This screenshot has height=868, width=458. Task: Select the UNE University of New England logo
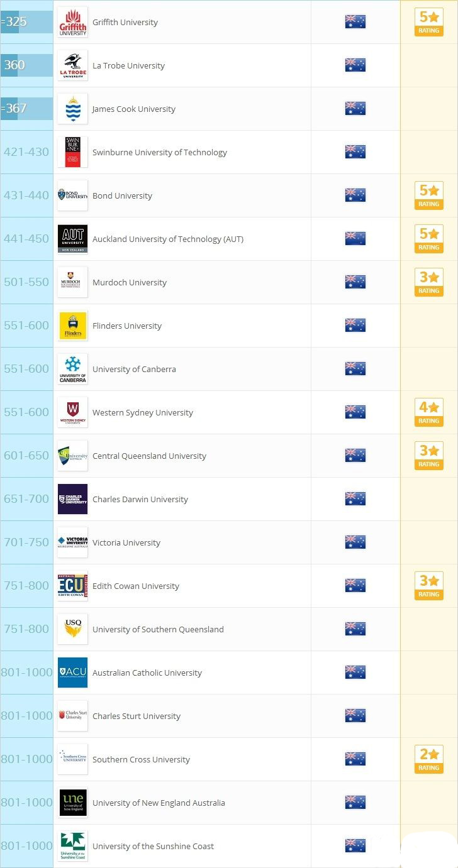point(72,803)
